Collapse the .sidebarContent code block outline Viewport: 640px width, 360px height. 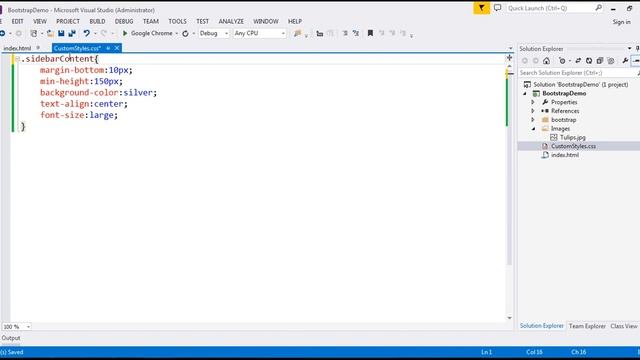click(x=17, y=59)
